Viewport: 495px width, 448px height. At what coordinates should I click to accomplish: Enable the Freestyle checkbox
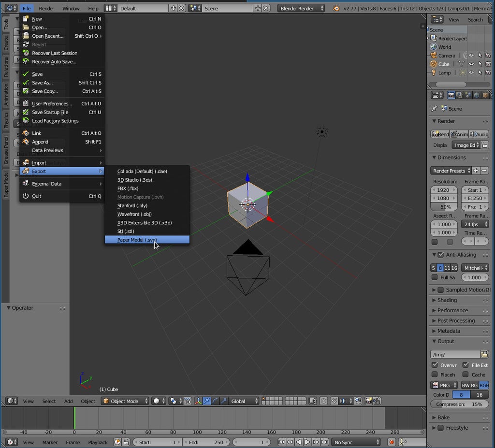(x=440, y=428)
